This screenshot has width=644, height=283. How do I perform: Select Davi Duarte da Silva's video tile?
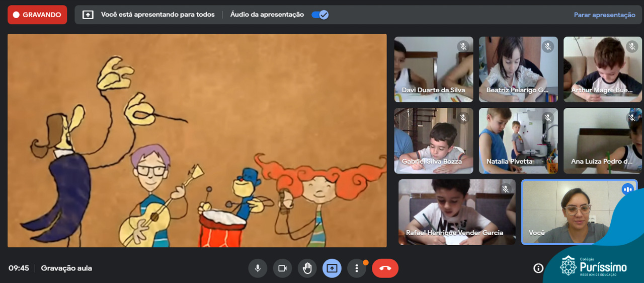433,69
